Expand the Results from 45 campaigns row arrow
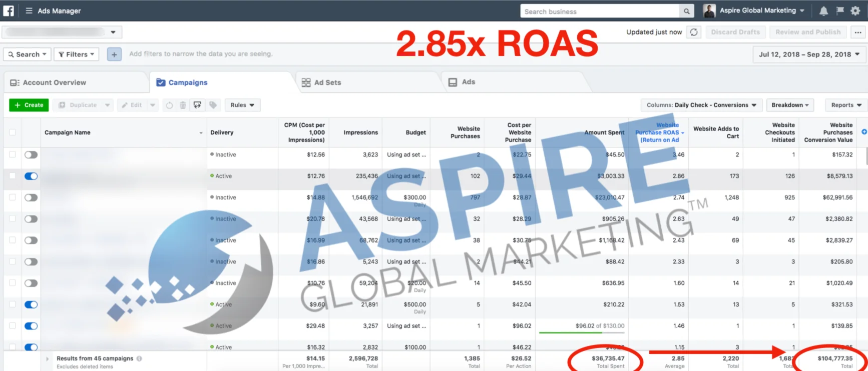 coord(48,358)
